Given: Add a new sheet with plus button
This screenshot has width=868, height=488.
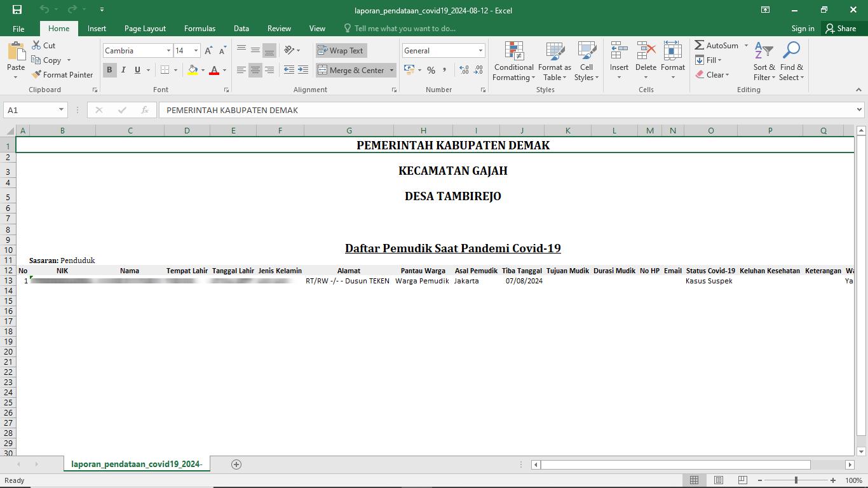Looking at the screenshot, I should pos(236,464).
